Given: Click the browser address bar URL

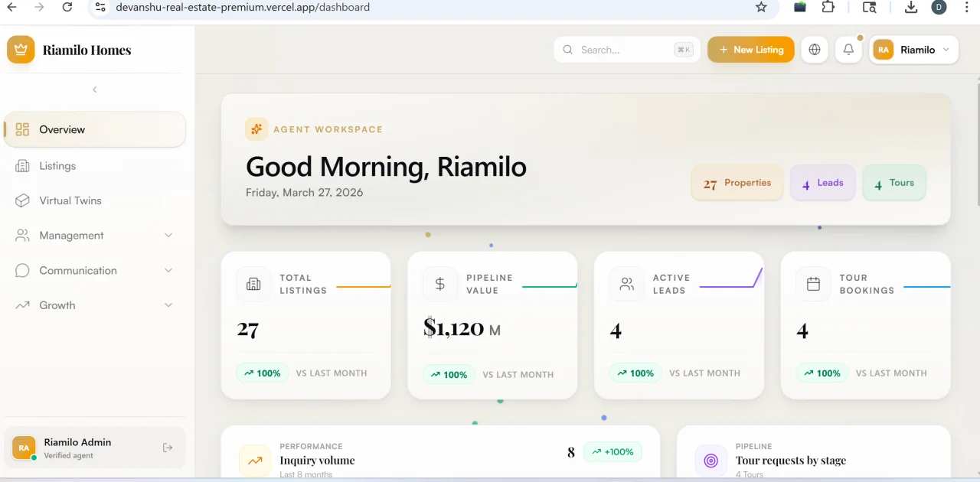Looking at the screenshot, I should click(243, 7).
